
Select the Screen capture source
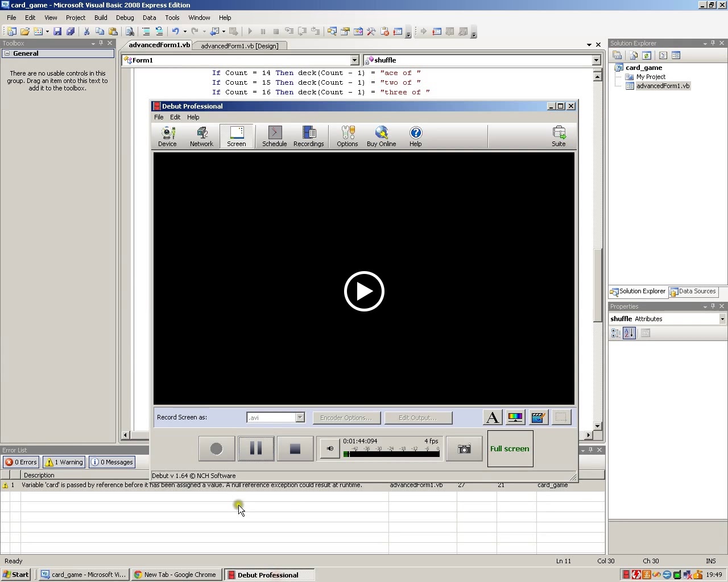(237, 136)
